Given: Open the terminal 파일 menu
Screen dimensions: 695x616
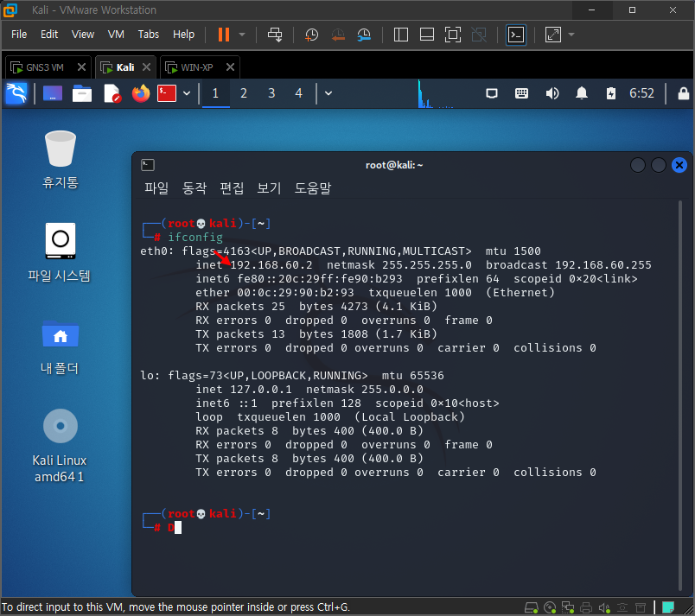Looking at the screenshot, I should [x=156, y=187].
